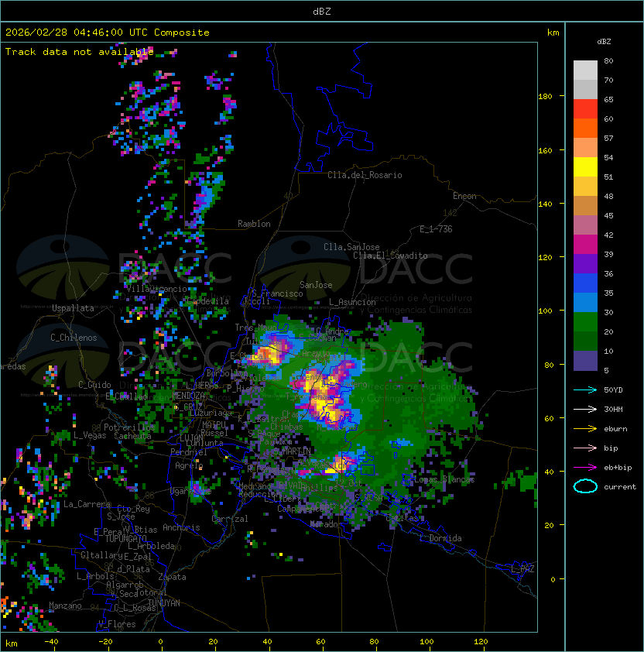
Task: Pick the light gray 80-70 dBZ swatch
Action: point(585,70)
